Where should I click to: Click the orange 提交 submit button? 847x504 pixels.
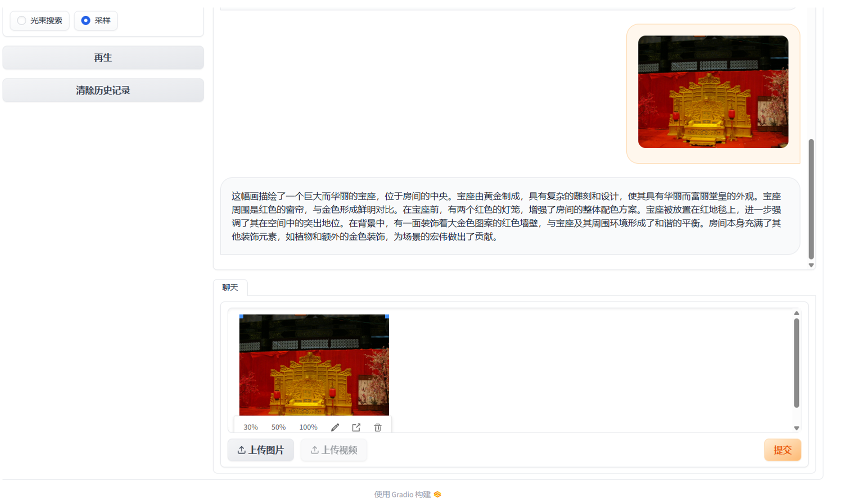point(782,450)
